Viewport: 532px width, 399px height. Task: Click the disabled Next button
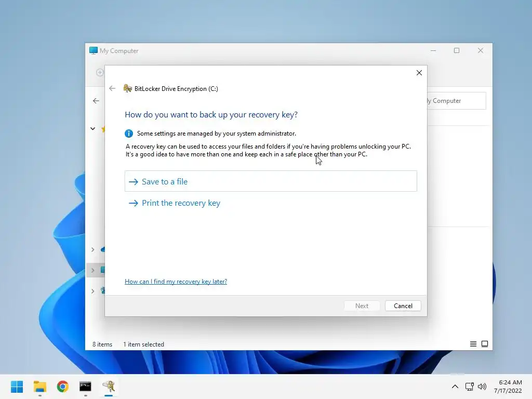point(362,305)
